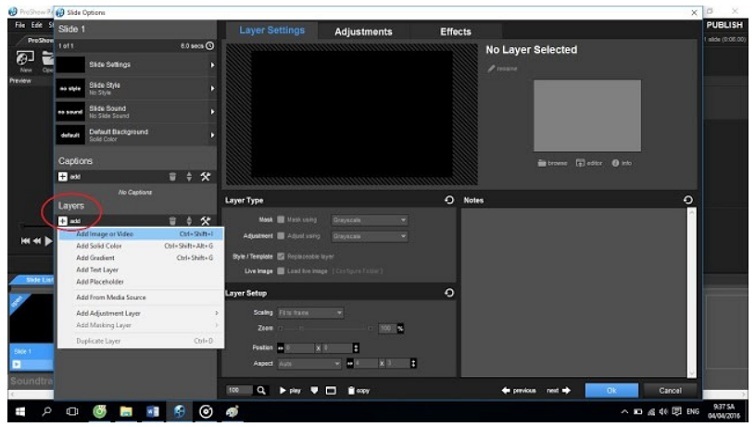Toggle the Adjustment using checkbox

[x=281, y=236]
